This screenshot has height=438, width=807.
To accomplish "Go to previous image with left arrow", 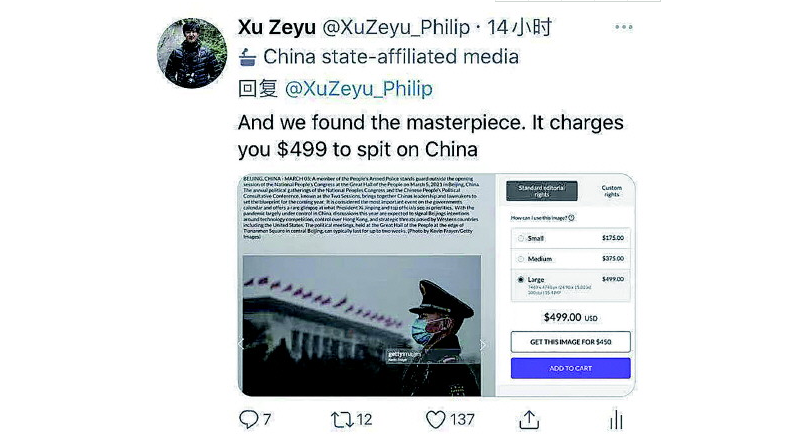I will click(241, 344).
